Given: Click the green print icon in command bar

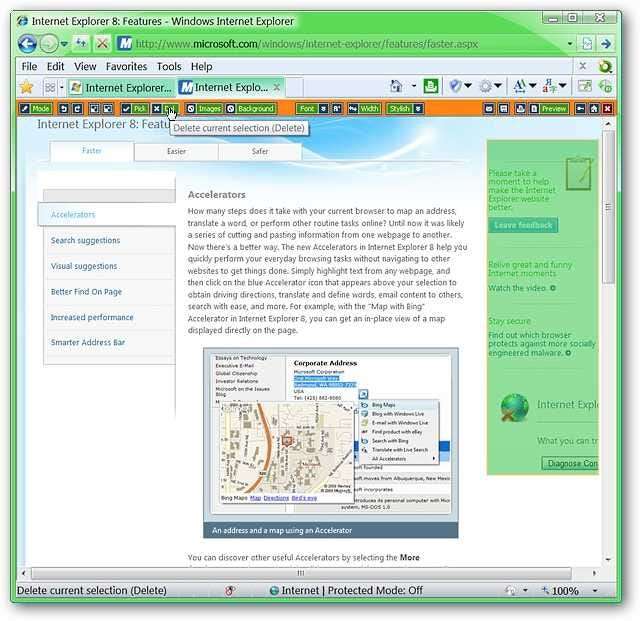Looking at the screenshot, I should [x=431, y=86].
